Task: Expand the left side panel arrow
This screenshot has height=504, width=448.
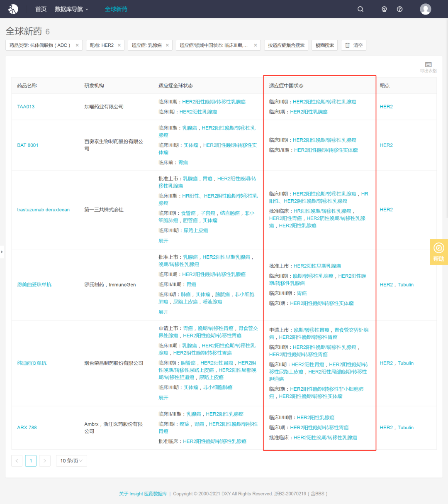Action: 2,252
